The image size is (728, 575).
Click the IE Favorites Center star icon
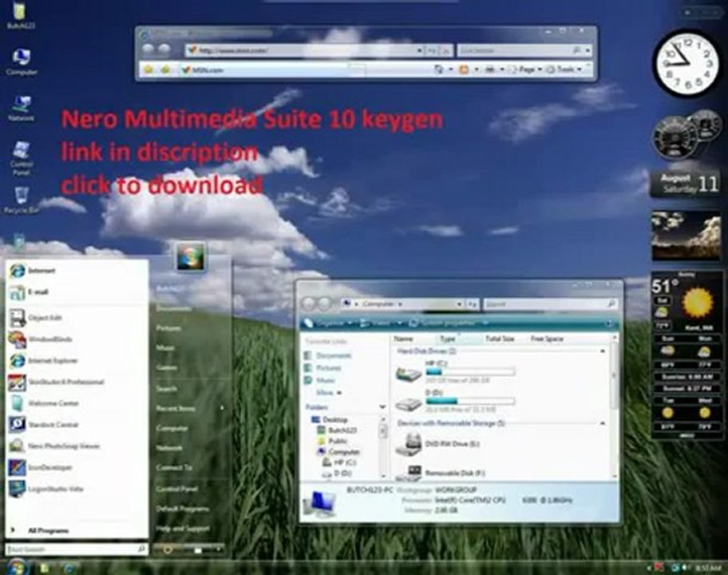click(148, 69)
